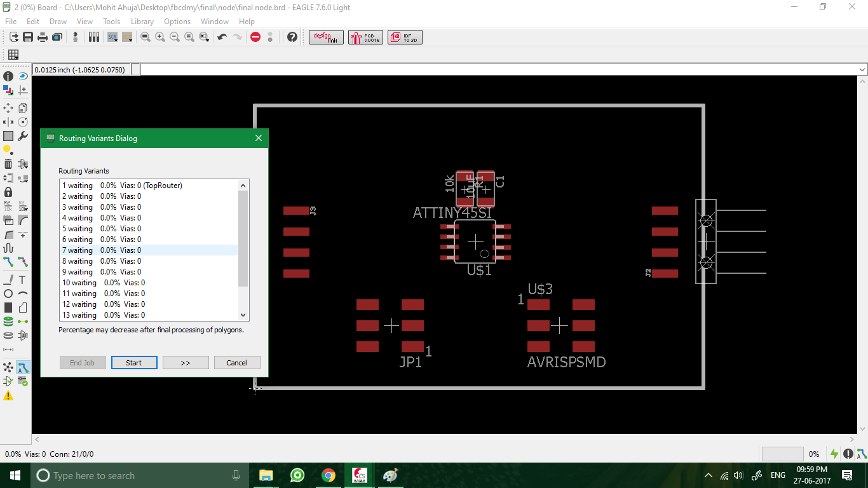Click the variants list scroll up arrow

click(x=243, y=185)
